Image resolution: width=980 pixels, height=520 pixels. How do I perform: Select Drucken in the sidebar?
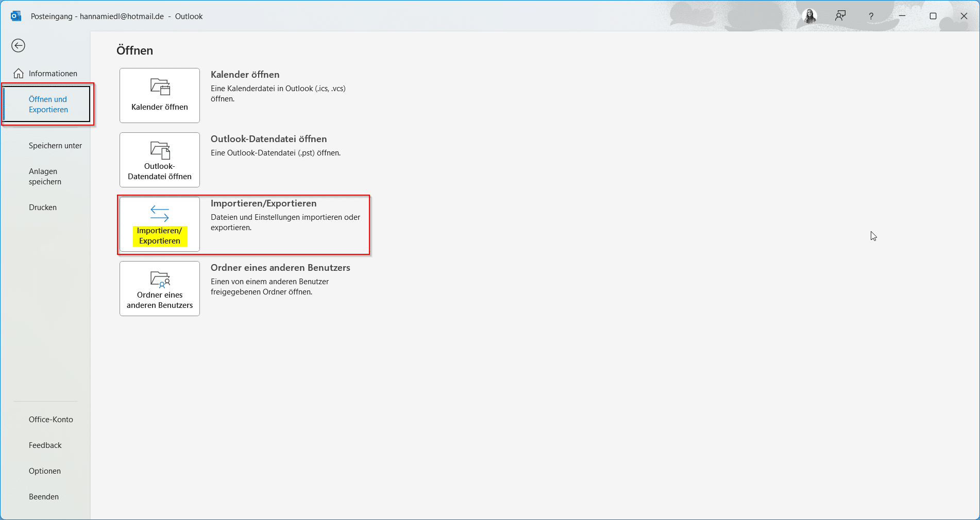tap(43, 207)
